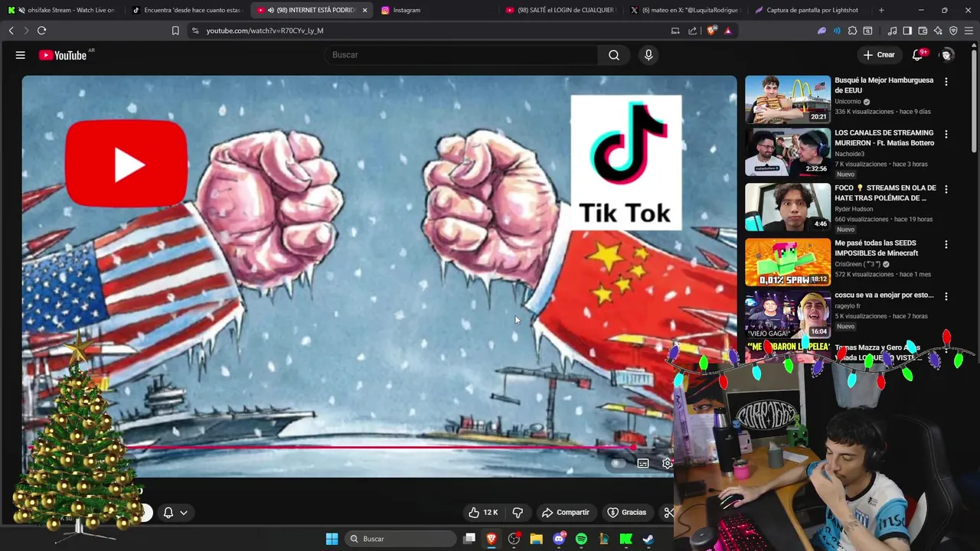Open Brave Shields lion icon

(x=712, y=31)
